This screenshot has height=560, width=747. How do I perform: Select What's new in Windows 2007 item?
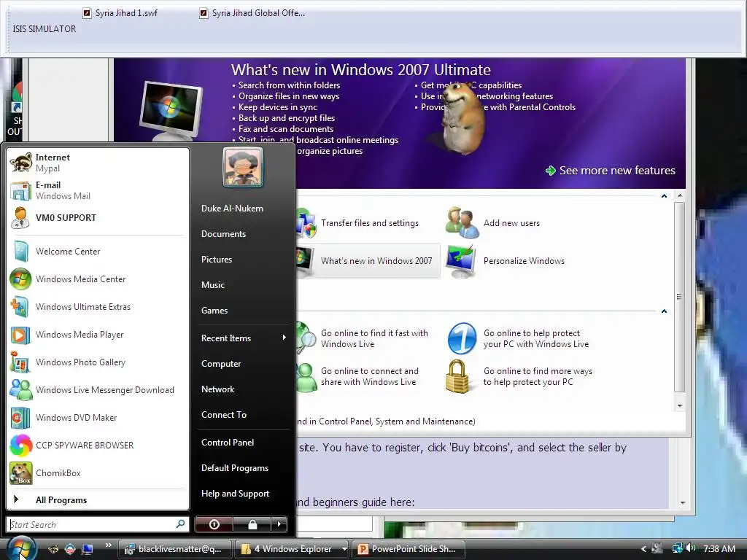tap(368, 261)
